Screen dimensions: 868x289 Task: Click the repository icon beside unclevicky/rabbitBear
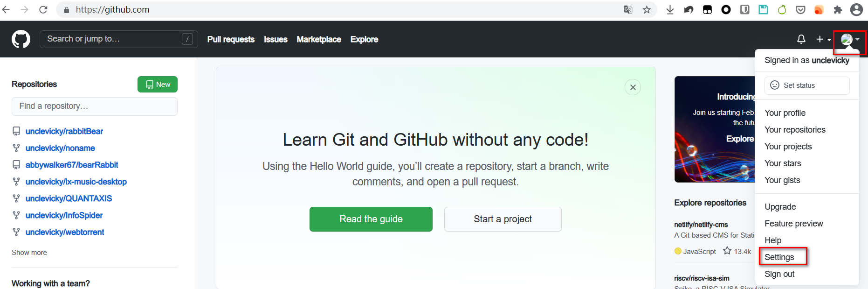[x=16, y=131]
